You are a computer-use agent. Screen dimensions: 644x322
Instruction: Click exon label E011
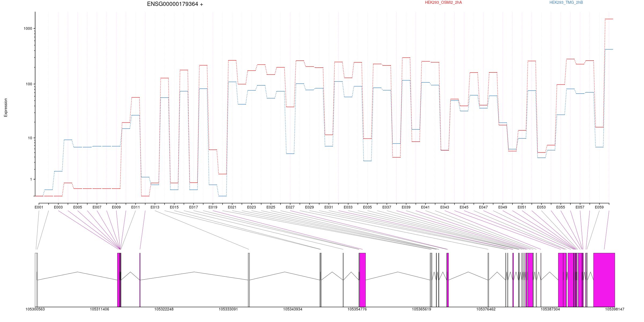coord(136,207)
